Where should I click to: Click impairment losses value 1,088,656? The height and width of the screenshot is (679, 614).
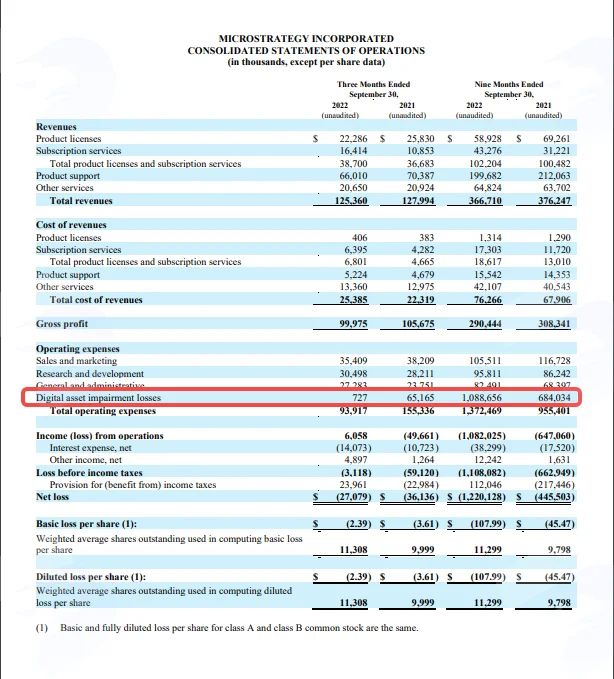[x=482, y=398]
